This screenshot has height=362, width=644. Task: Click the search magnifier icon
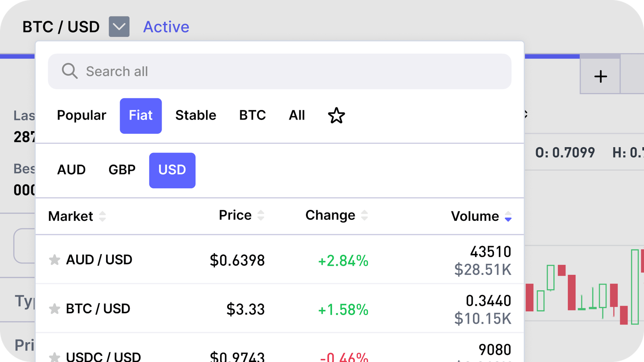(x=70, y=71)
